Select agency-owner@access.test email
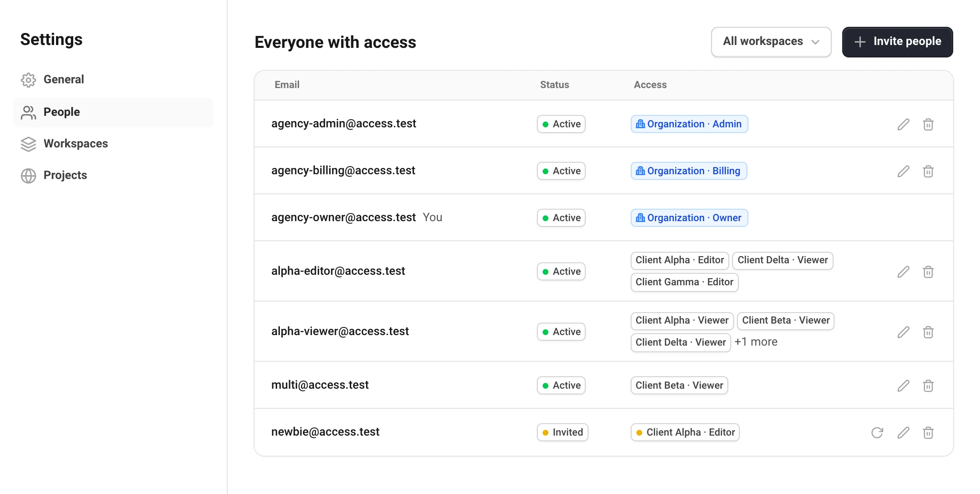This screenshot has width=980, height=494. 343,217
